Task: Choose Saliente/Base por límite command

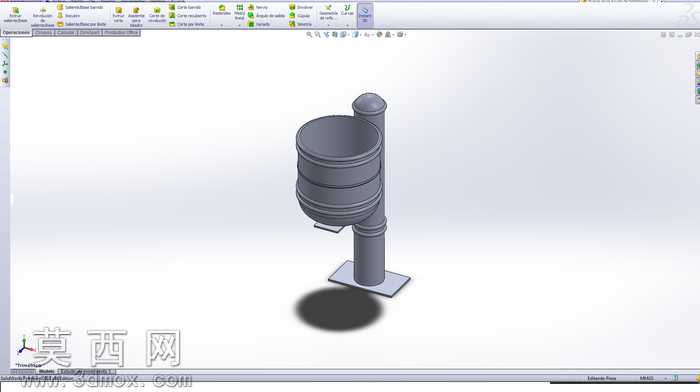Action: [82, 24]
